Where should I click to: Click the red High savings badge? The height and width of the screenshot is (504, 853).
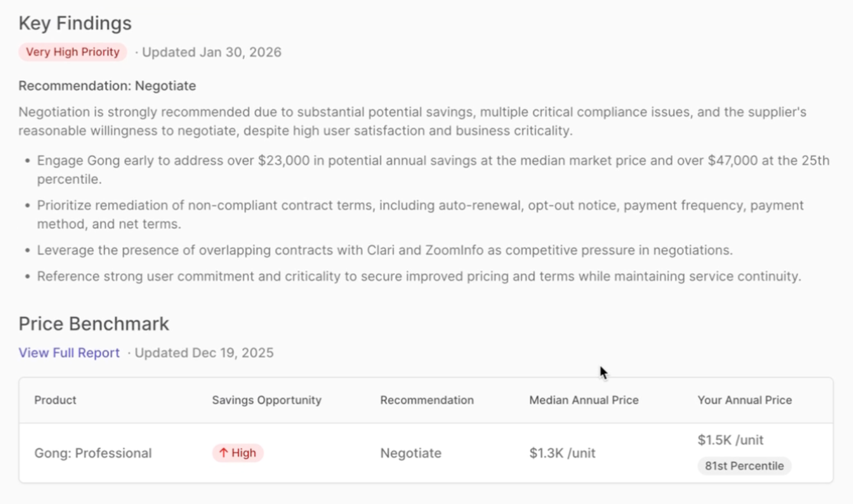point(238,453)
